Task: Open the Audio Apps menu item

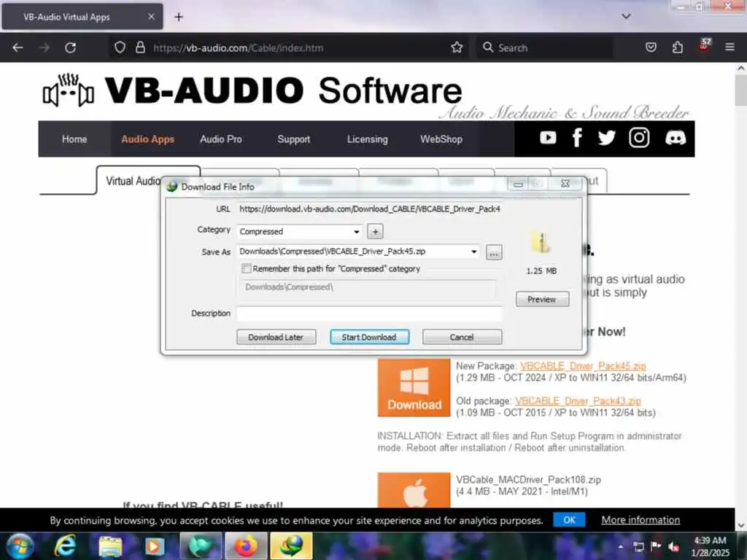Action: (147, 139)
